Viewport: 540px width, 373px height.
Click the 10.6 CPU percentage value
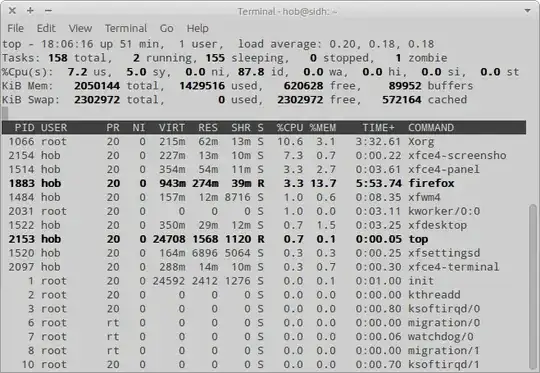pos(290,142)
